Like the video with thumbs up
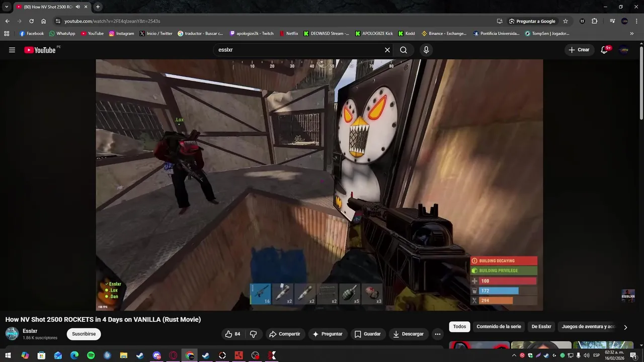The width and height of the screenshot is (644, 362). click(232, 334)
